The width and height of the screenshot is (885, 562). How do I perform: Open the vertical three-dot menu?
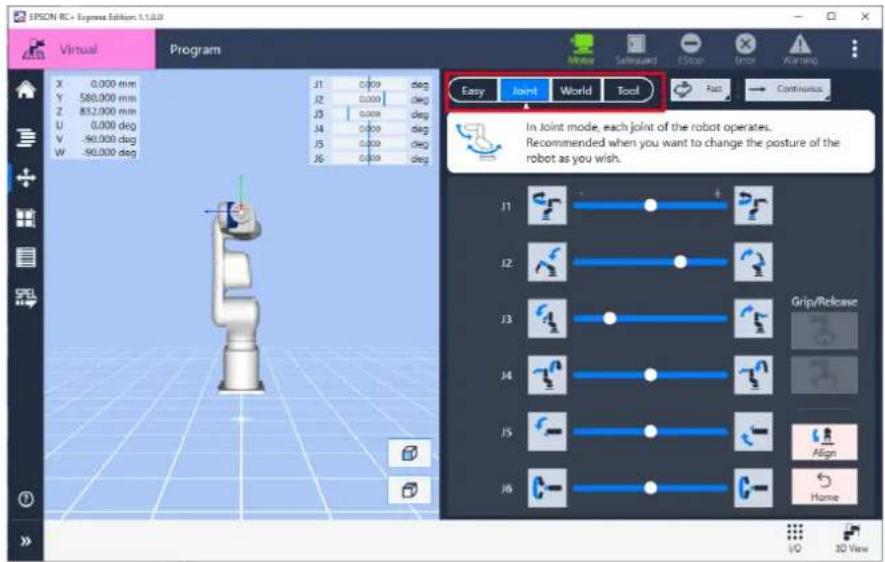(855, 49)
